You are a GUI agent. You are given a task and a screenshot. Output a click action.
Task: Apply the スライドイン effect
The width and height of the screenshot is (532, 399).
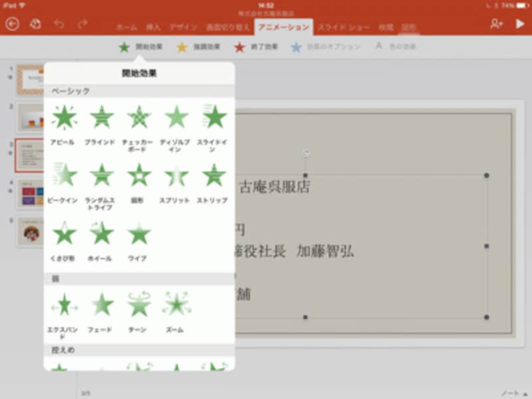[x=213, y=128]
